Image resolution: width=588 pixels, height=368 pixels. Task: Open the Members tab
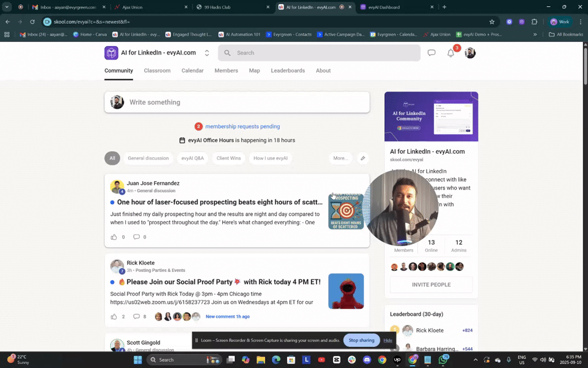tap(226, 71)
